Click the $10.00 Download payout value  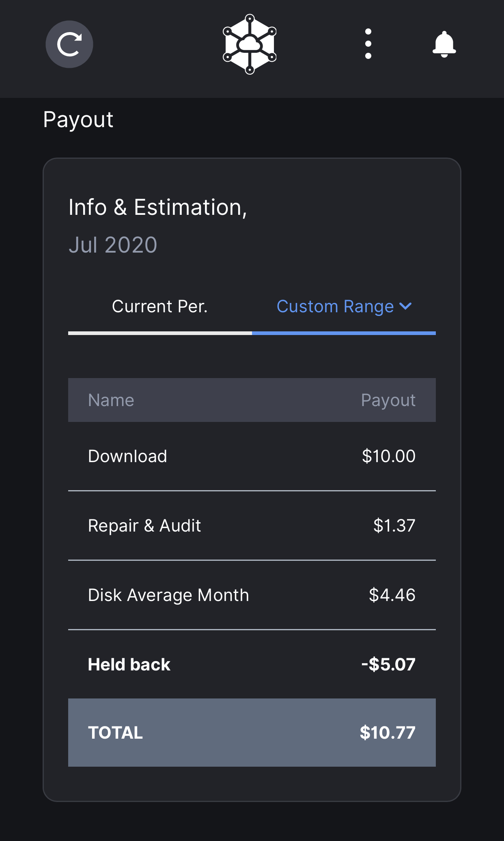pos(388,456)
